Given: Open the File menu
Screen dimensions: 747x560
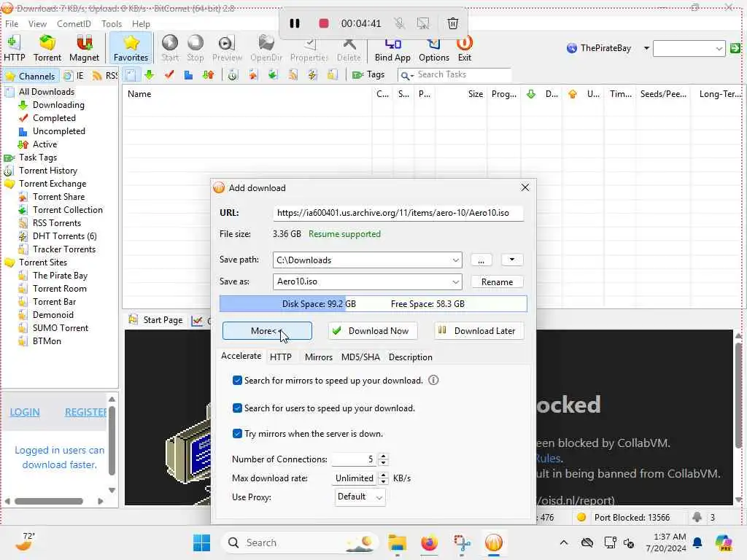Looking at the screenshot, I should 12,24.
